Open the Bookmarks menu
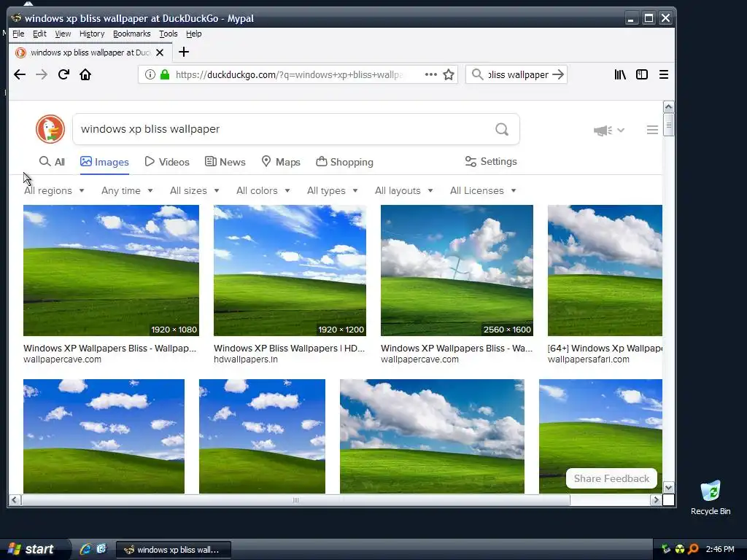 tap(132, 34)
